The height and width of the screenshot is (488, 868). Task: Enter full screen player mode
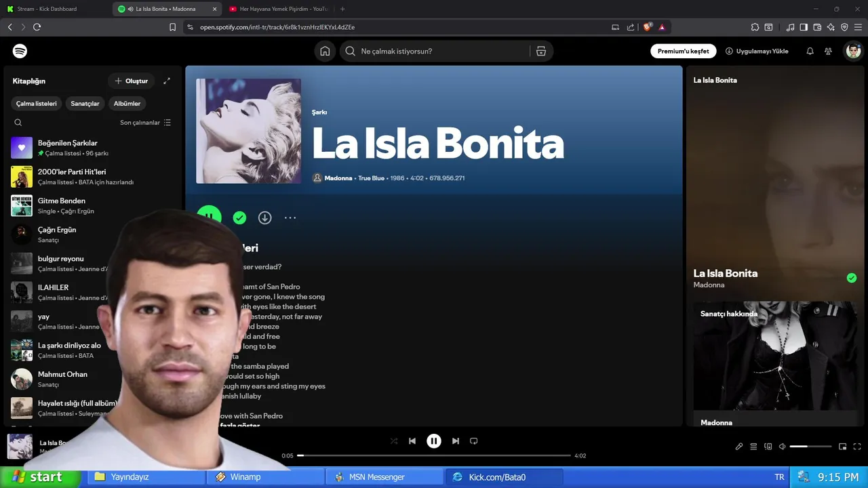point(857,447)
